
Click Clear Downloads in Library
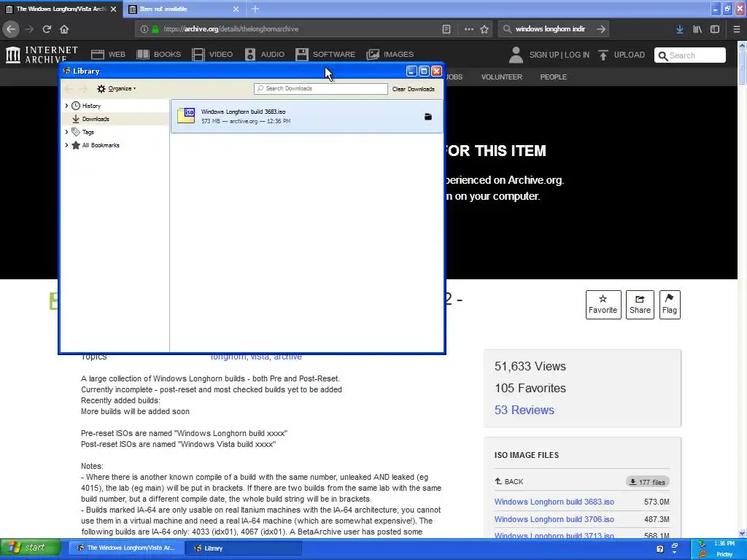(x=414, y=89)
